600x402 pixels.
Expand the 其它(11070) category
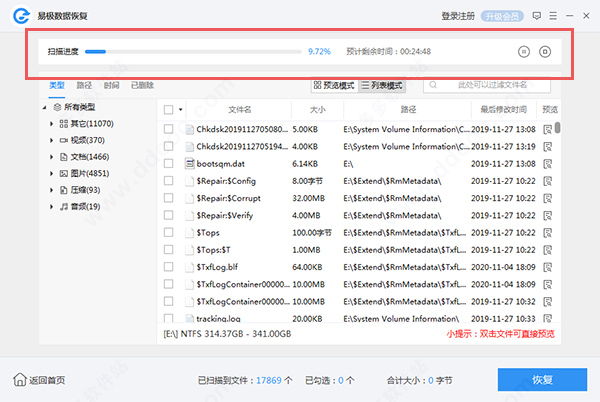pyautogui.click(x=51, y=124)
